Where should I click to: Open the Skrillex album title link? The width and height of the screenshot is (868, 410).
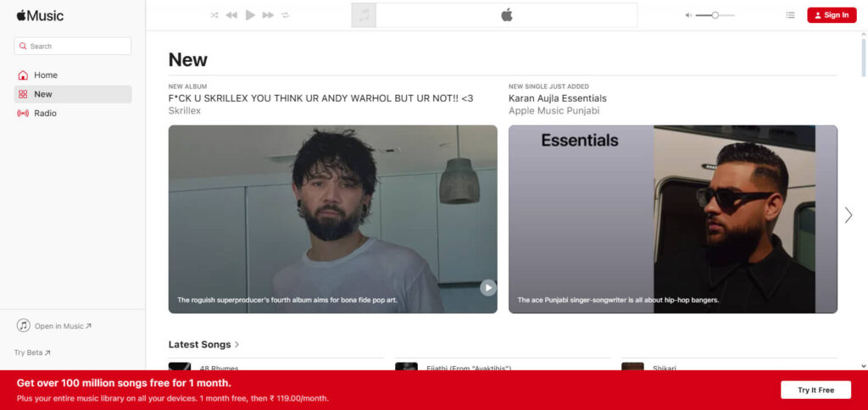click(320, 98)
